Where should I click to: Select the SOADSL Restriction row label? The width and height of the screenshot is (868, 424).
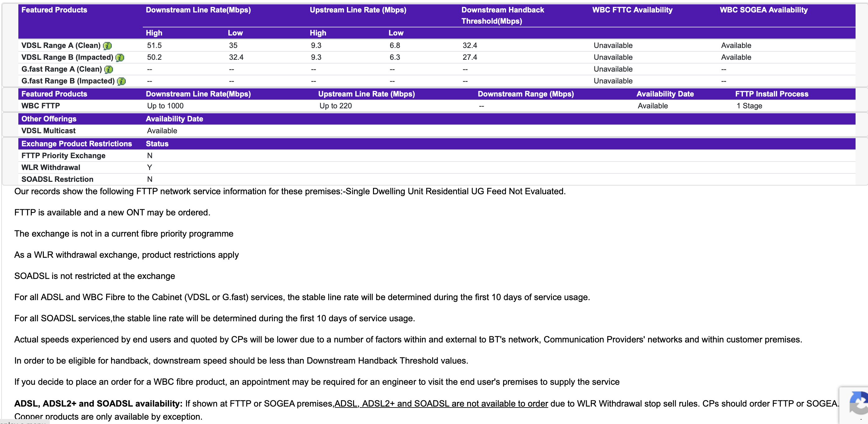pos(57,179)
